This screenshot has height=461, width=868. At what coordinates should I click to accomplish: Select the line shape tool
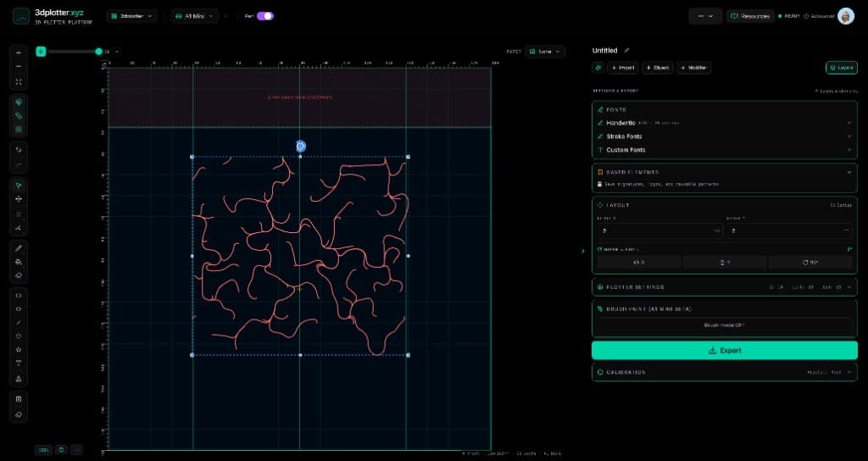click(x=19, y=322)
